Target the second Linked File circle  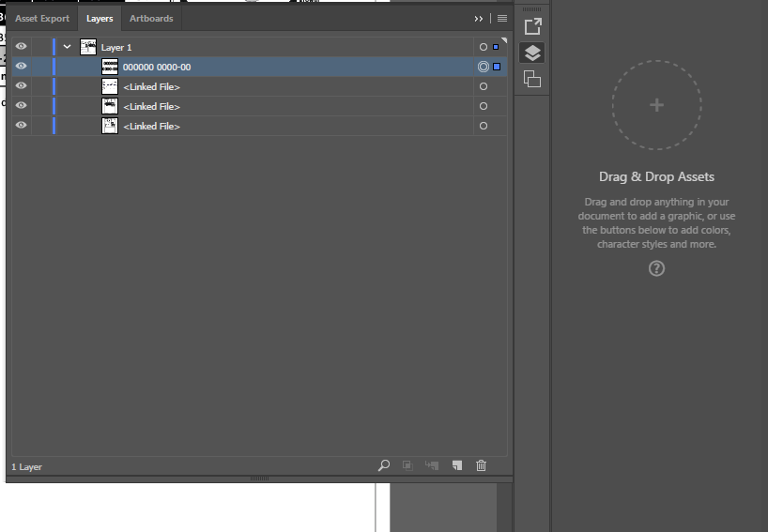(x=484, y=106)
